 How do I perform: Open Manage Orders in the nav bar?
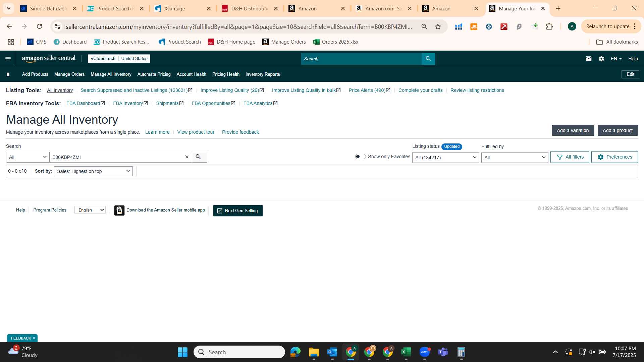click(69, 74)
